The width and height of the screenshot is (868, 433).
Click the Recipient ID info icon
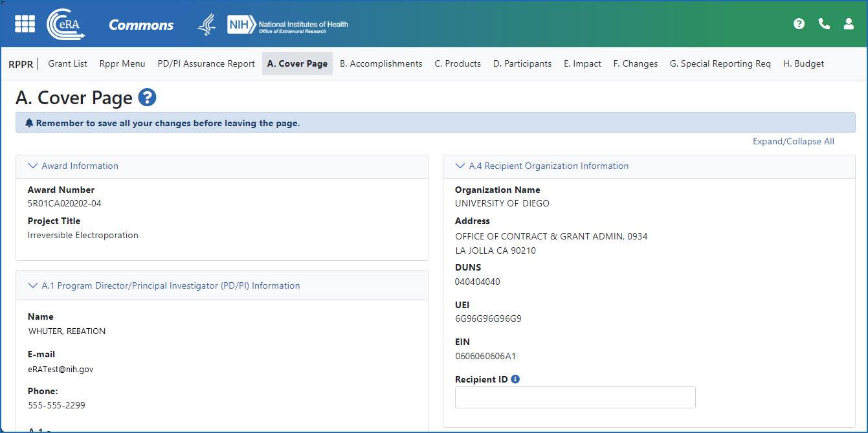click(x=515, y=379)
